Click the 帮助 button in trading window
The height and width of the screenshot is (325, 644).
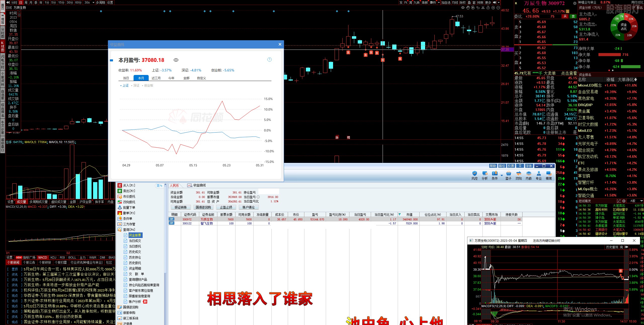493,166
